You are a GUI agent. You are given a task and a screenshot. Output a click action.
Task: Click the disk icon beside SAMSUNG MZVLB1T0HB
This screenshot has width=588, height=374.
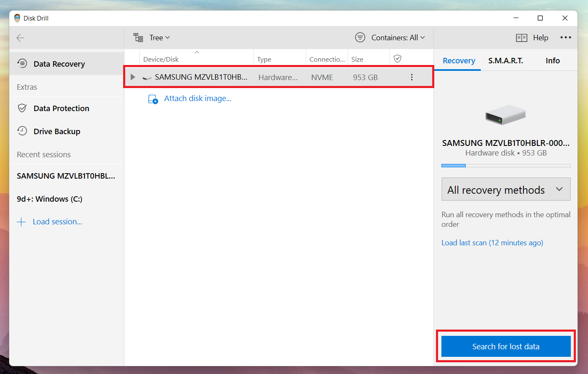[147, 77]
